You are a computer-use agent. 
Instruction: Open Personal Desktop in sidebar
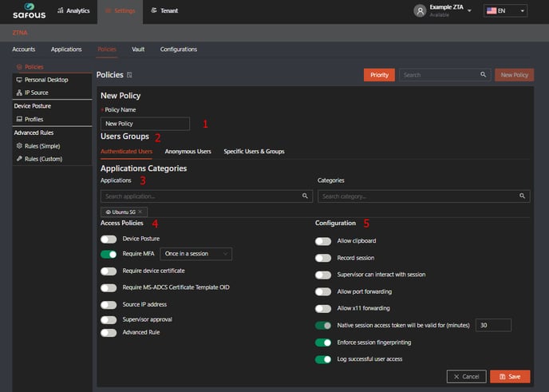coord(52,80)
